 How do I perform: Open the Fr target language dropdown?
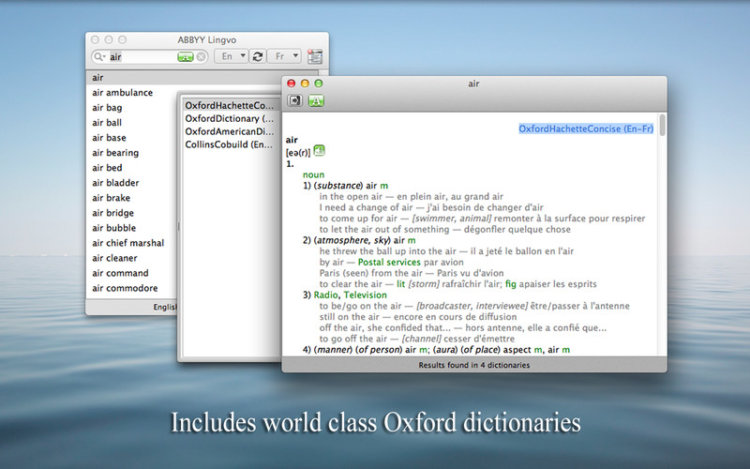click(x=284, y=56)
